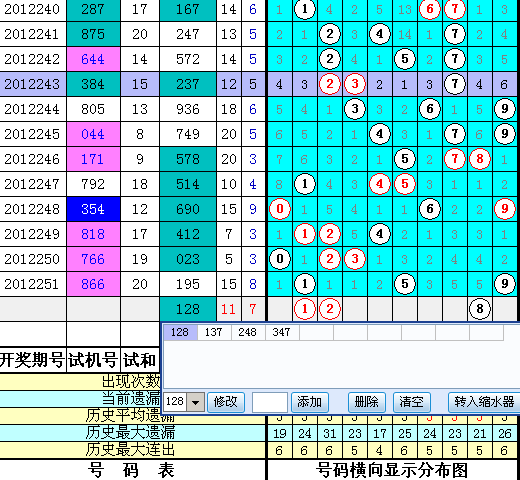
Task: Click the 试机号 column header
Action: click(x=93, y=360)
